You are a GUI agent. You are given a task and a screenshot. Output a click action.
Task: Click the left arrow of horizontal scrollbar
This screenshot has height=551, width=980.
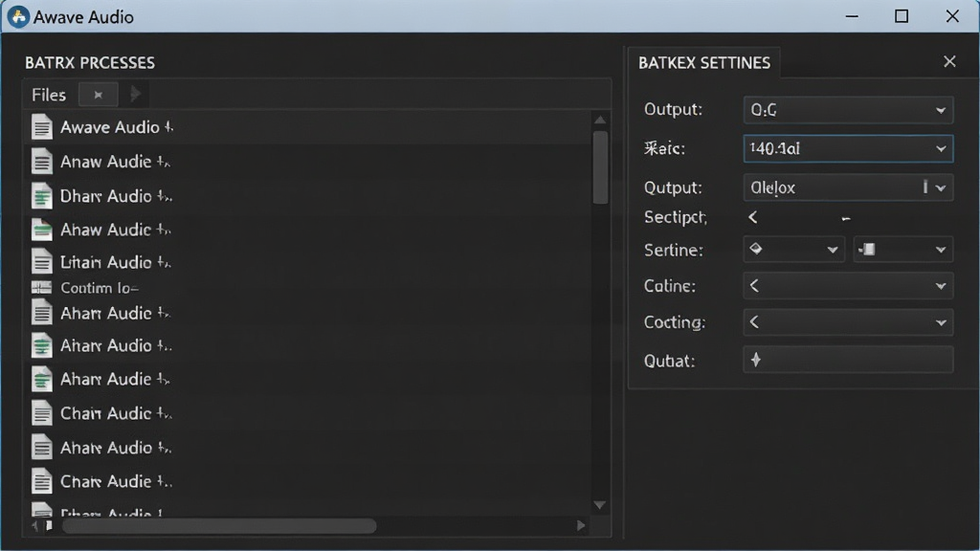pos(34,526)
